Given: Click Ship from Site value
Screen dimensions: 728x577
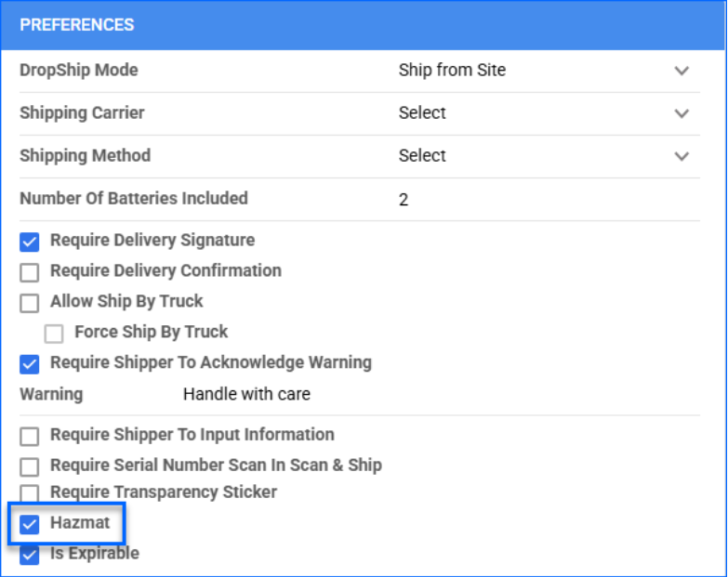Looking at the screenshot, I should 452,70.
